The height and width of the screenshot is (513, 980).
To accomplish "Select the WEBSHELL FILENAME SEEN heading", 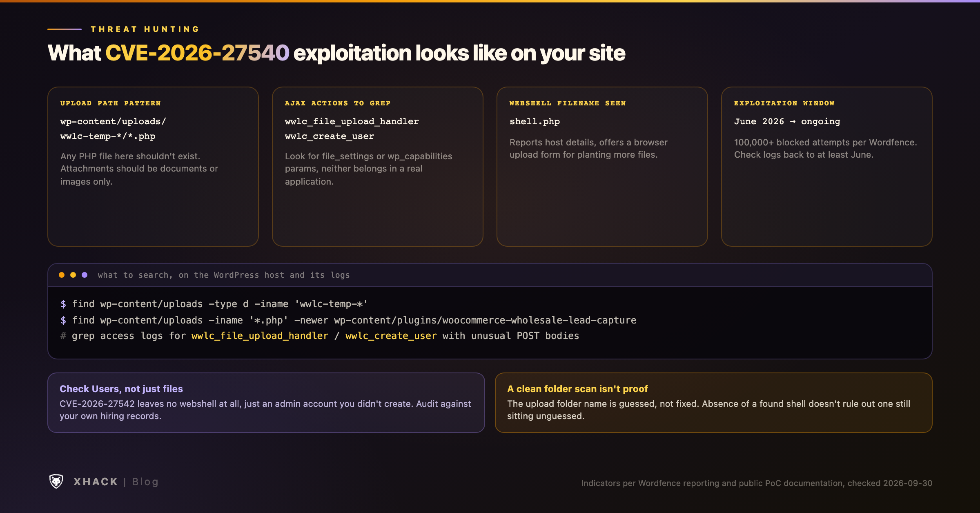I will pyautogui.click(x=568, y=103).
